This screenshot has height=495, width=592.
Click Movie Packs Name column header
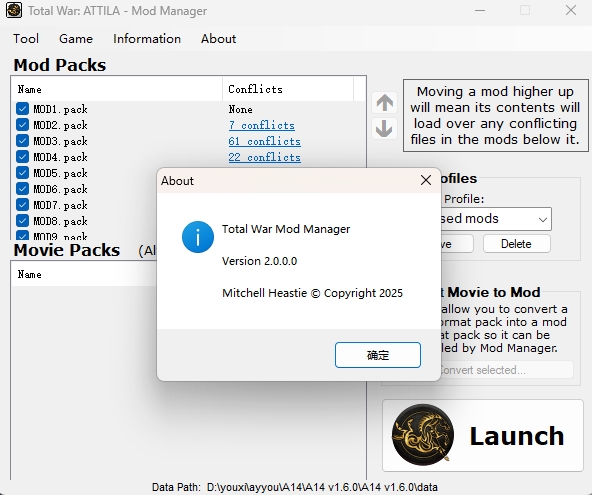(x=84, y=274)
